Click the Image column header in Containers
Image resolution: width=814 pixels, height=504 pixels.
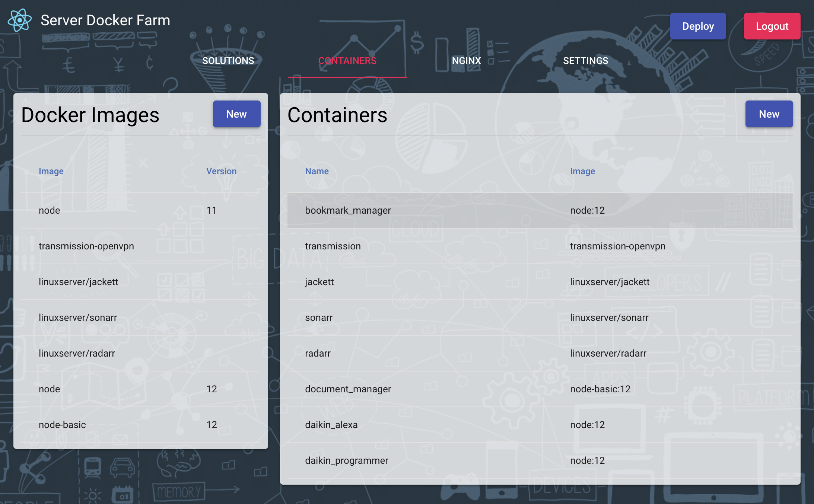pos(582,171)
